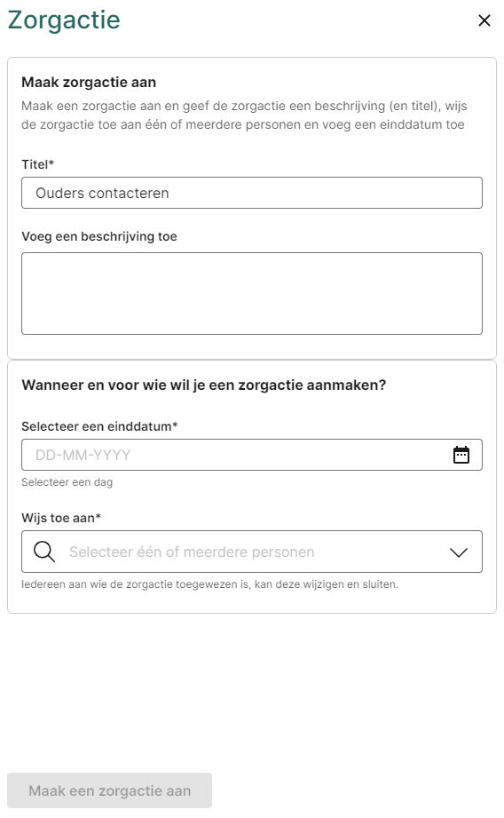Select the DD-MM-YYYY einddatum field
Viewport: 504px width, 818px height.
252,455
